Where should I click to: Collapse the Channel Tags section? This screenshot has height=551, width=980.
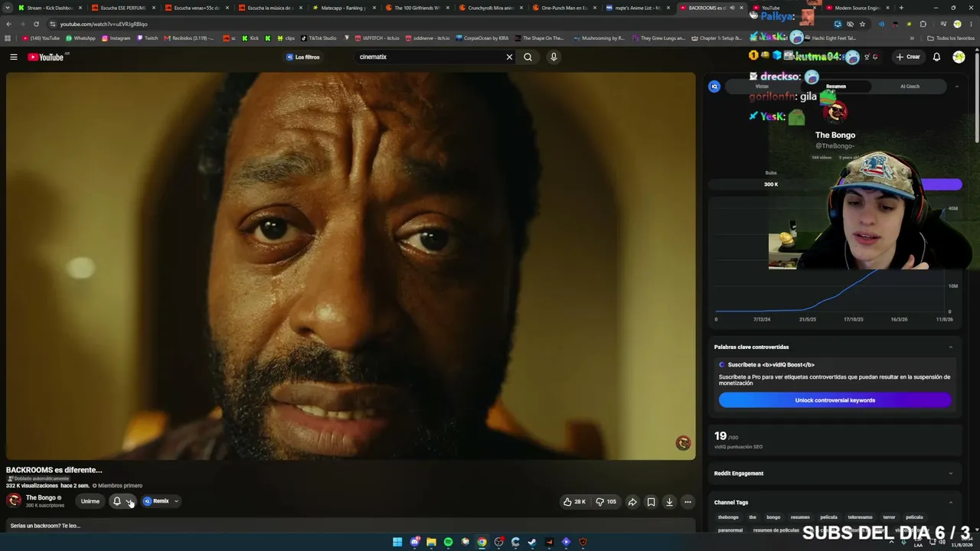point(951,502)
